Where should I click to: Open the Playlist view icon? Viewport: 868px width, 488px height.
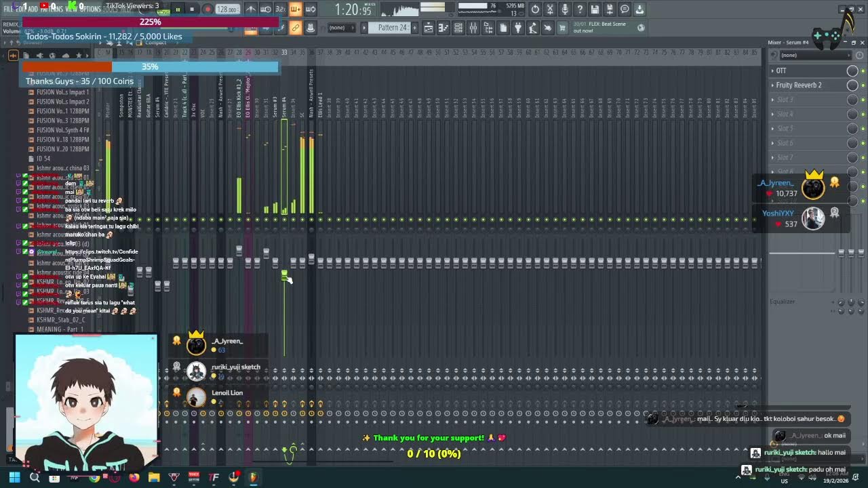(x=429, y=28)
